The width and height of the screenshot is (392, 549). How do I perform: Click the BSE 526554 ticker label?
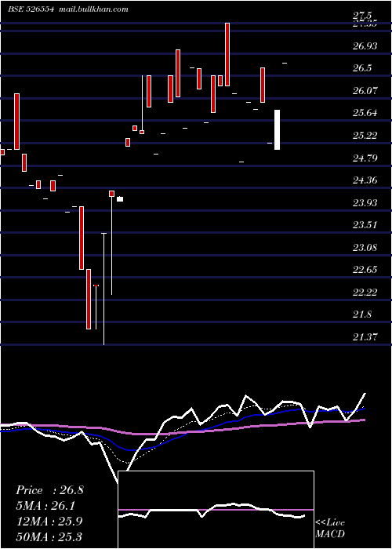pyautogui.click(x=31, y=9)
